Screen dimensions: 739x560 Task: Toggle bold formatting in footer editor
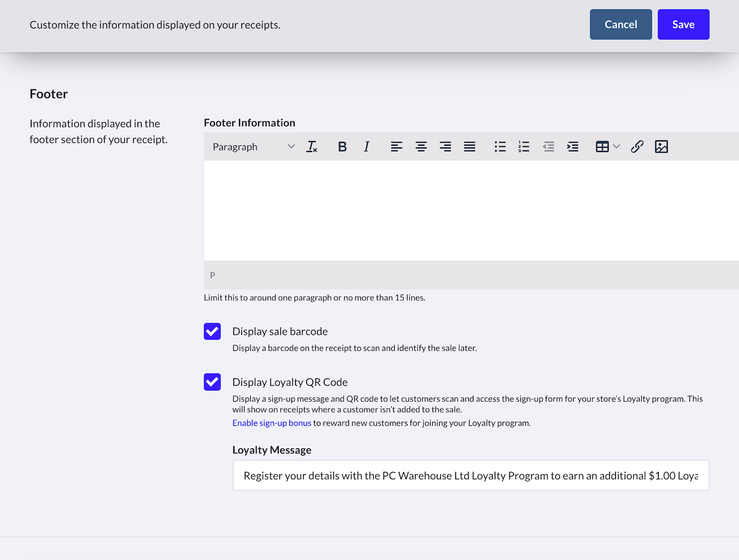[342, 147]
